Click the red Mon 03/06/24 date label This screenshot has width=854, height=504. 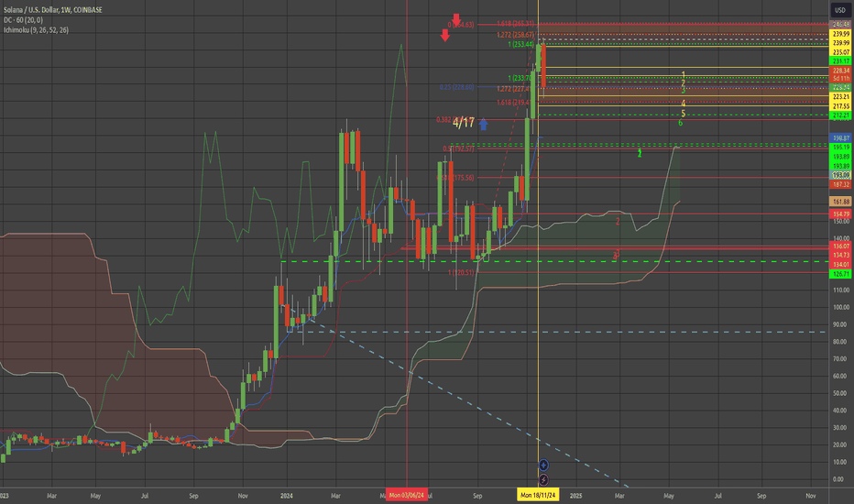click(406, 495)
